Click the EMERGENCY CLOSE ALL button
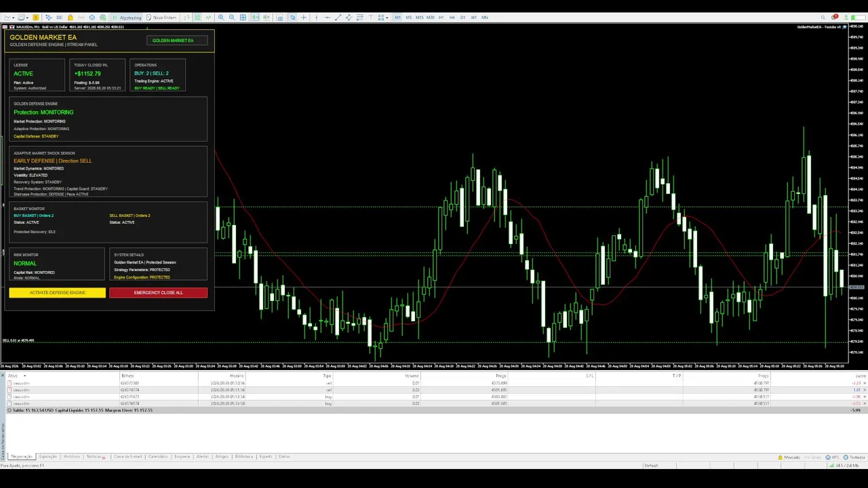 click(x=158, y=293)
